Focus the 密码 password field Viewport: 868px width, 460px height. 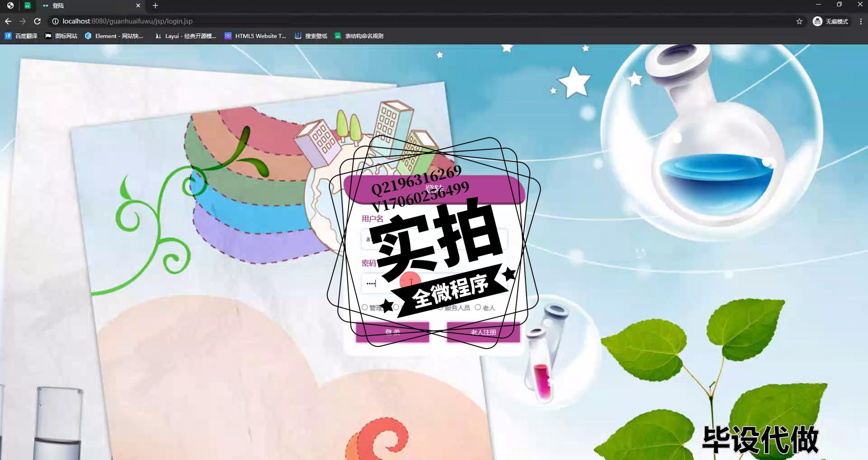434,283
